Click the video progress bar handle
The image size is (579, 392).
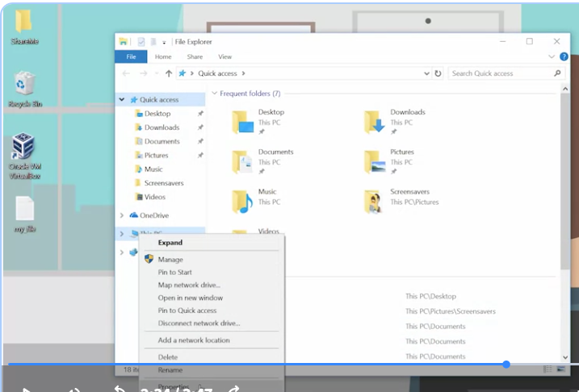[506, 365]
